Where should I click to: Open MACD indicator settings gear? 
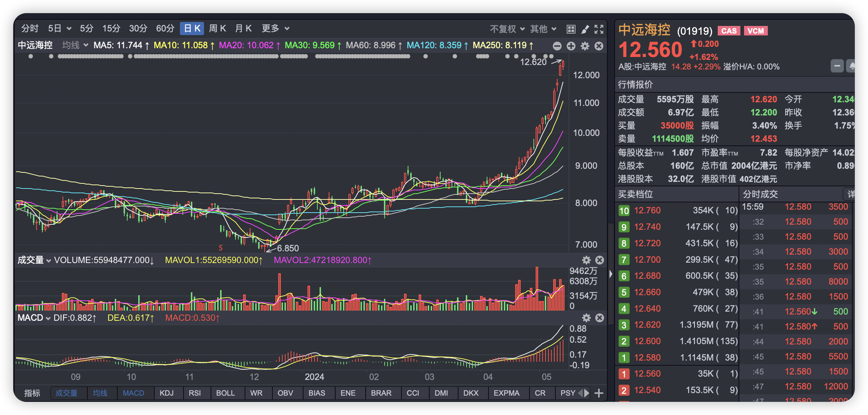[x=586, y=318]
